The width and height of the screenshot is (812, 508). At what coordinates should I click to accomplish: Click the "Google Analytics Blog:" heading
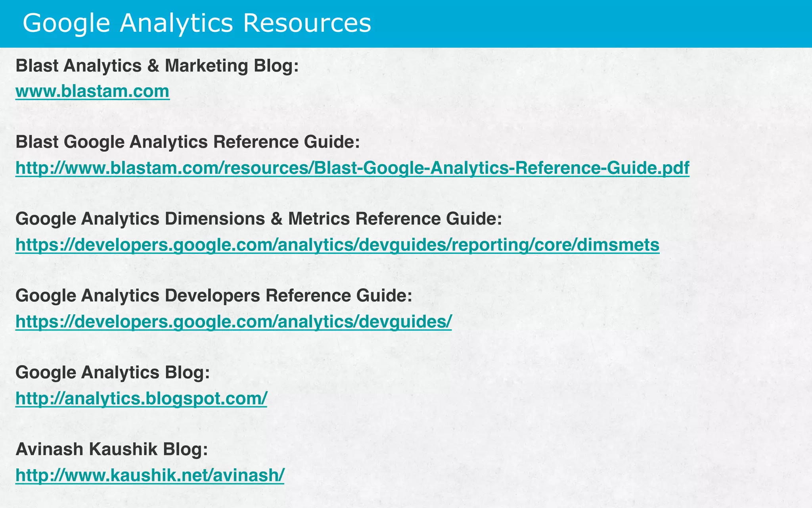click(113, 373)
